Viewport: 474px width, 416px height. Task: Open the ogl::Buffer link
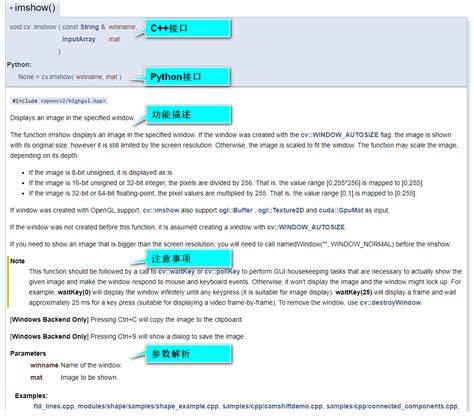236,210
